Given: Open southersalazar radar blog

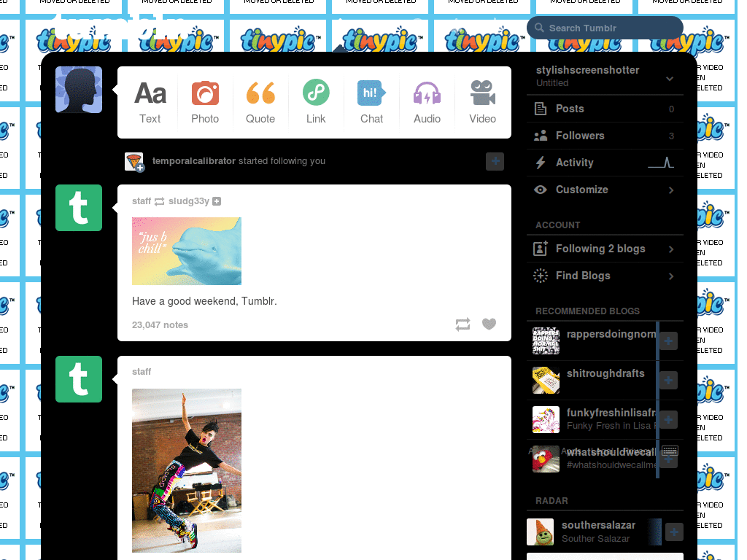Looking at the screenshot, I should [x=598, y=525].
